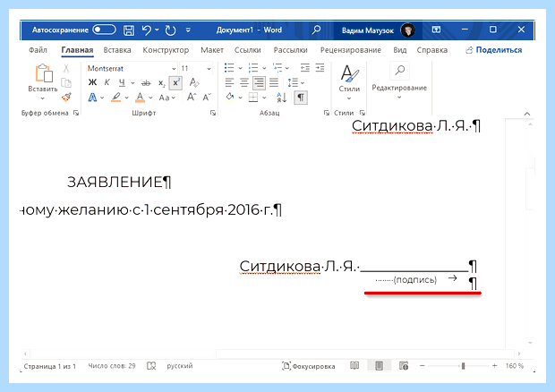The image size is (555, 392).
Task: Increase paragraph indent
Action: coord(320,68)
